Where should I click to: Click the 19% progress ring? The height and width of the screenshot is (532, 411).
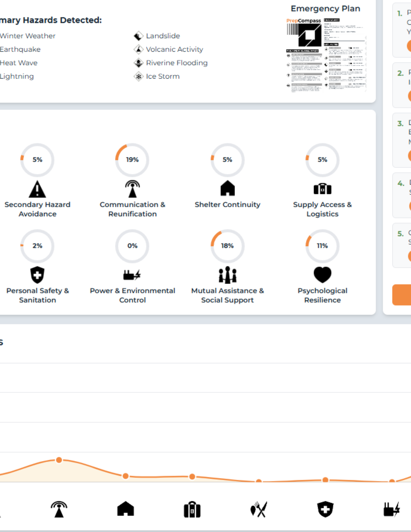click(132, 160)
